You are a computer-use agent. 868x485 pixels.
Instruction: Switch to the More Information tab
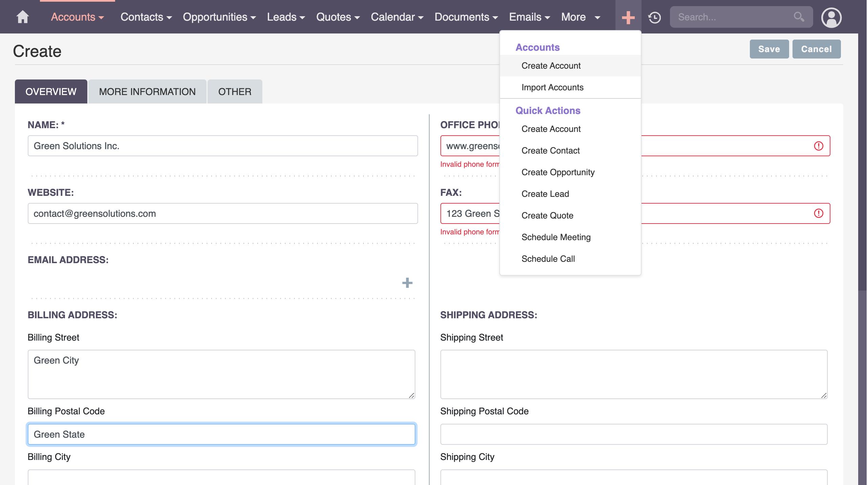(x=147, y=92)
